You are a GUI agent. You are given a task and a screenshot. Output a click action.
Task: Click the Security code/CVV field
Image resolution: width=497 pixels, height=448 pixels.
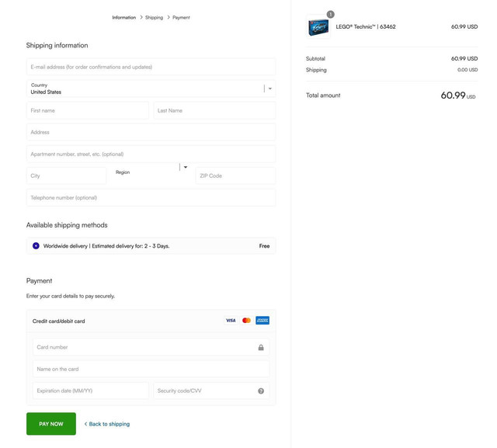211,391
